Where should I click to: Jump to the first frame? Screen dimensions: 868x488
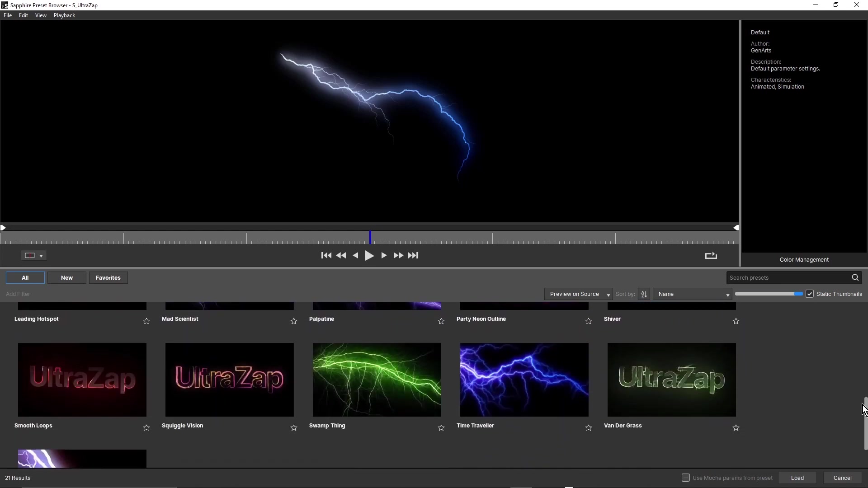[326, 256]
